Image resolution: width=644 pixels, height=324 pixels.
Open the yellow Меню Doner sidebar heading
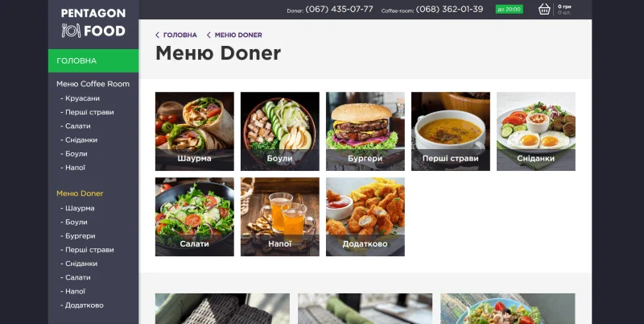(80, 193)
